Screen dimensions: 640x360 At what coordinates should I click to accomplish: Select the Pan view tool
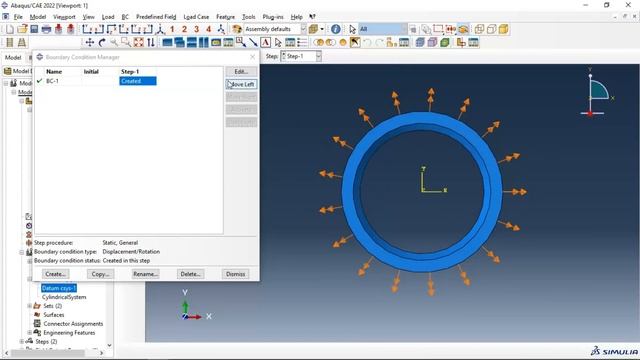[x=90, y=42]
